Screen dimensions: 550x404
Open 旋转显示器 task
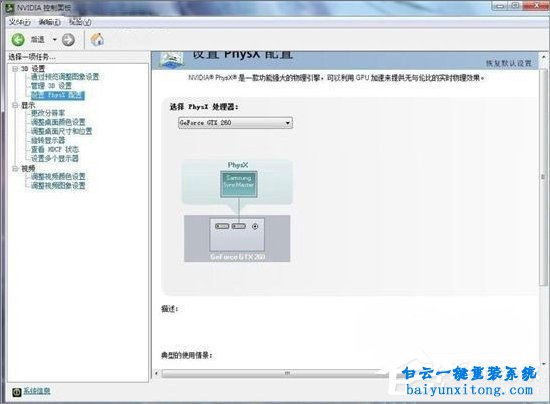pyautogui.click(x=48, y=140)
